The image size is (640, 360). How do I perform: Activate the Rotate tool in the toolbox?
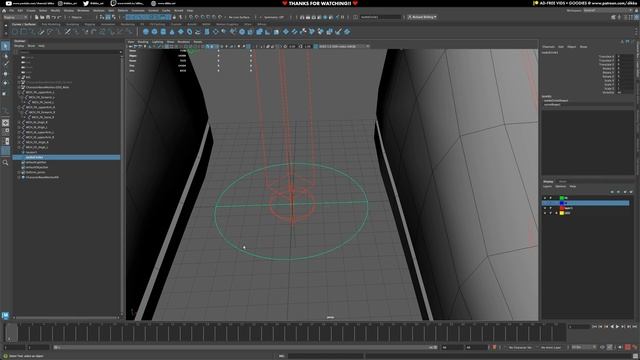[5, 83]
